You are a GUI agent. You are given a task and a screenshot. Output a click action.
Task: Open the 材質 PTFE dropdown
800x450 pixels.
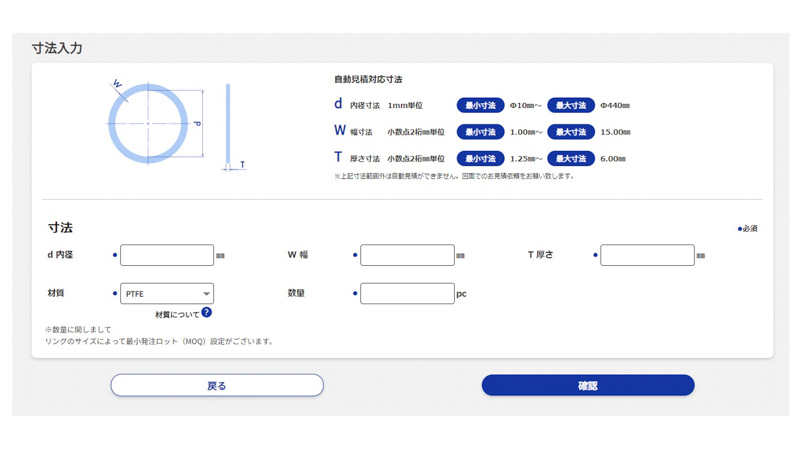tap(167, 293)
